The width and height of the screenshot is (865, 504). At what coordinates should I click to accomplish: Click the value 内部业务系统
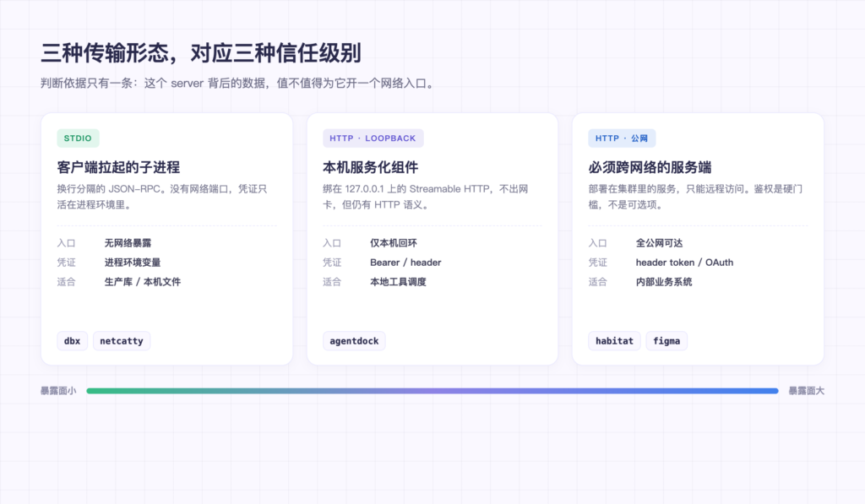664,282
